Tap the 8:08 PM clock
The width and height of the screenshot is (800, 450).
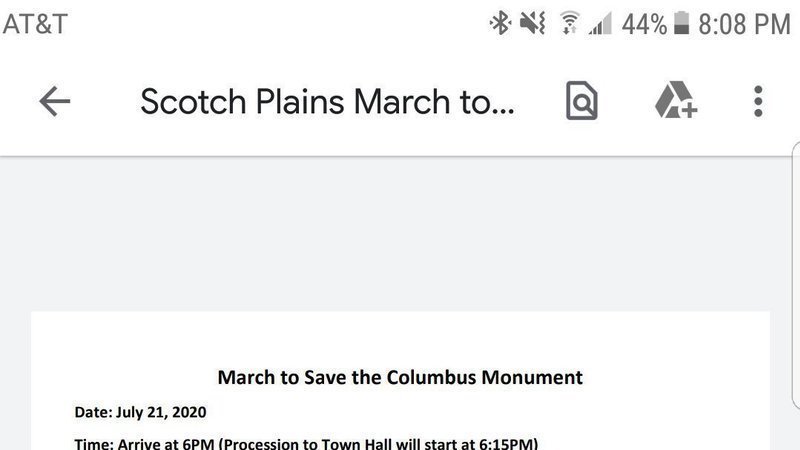coord(744,24)
